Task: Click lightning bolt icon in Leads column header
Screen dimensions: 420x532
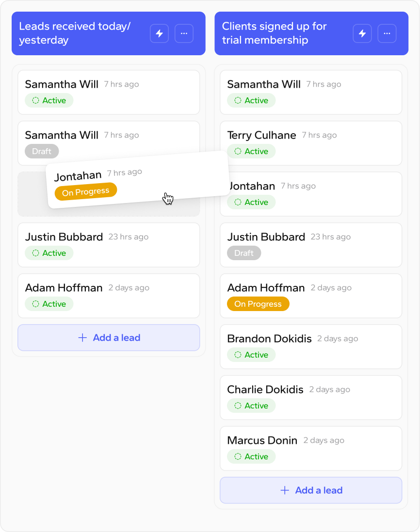Action: click(x=159, y=33)
